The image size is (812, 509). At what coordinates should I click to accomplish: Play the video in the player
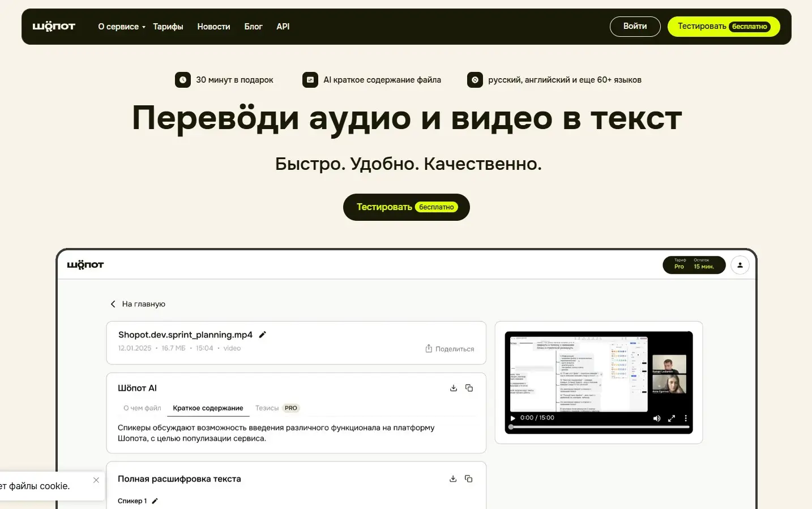[513, 418]
